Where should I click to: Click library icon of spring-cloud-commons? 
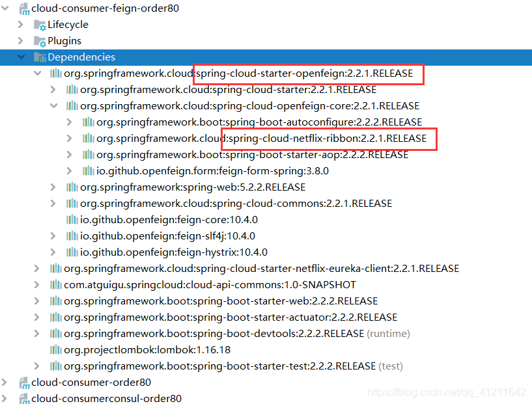(x=72, y=204)
